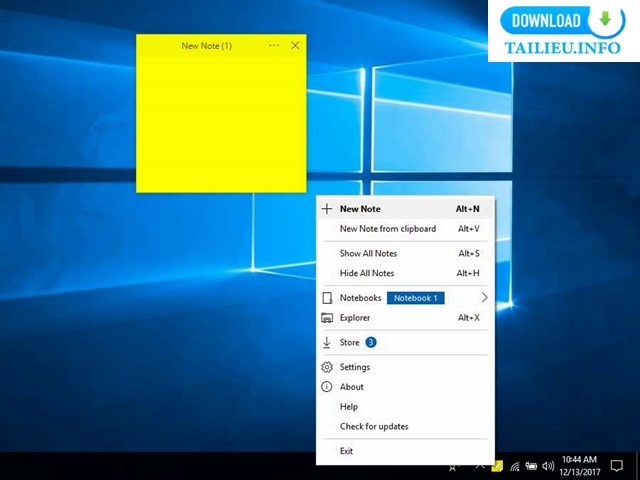Click the Explorer window icon
The width and height of the screenshot is (640, 480).
(327, 318)
